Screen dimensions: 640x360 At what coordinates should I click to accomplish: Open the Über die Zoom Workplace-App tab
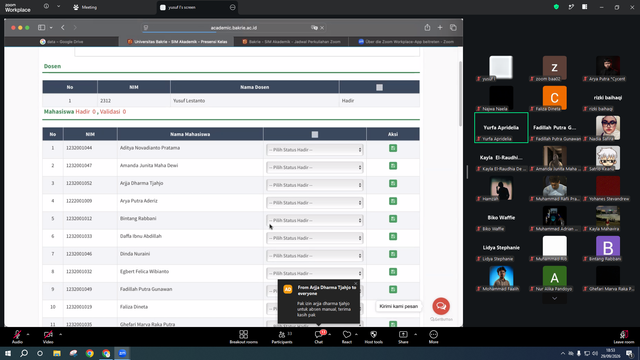406,42
